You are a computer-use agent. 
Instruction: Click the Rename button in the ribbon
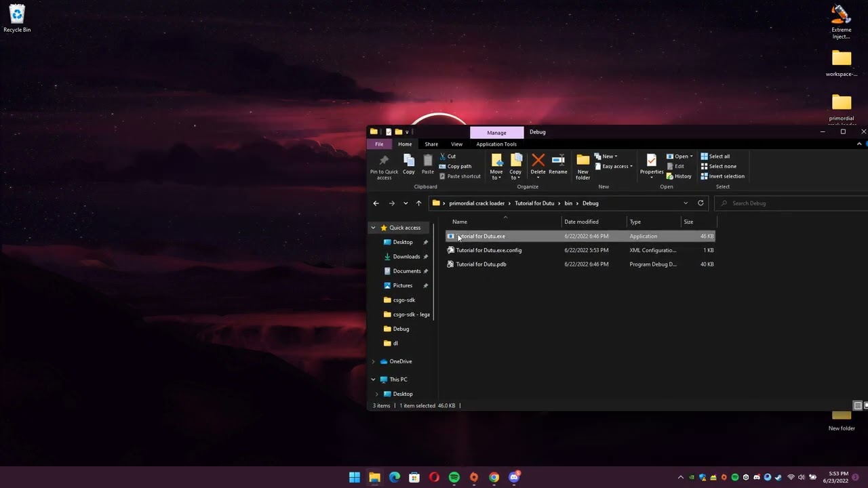(x=558, y=165)
